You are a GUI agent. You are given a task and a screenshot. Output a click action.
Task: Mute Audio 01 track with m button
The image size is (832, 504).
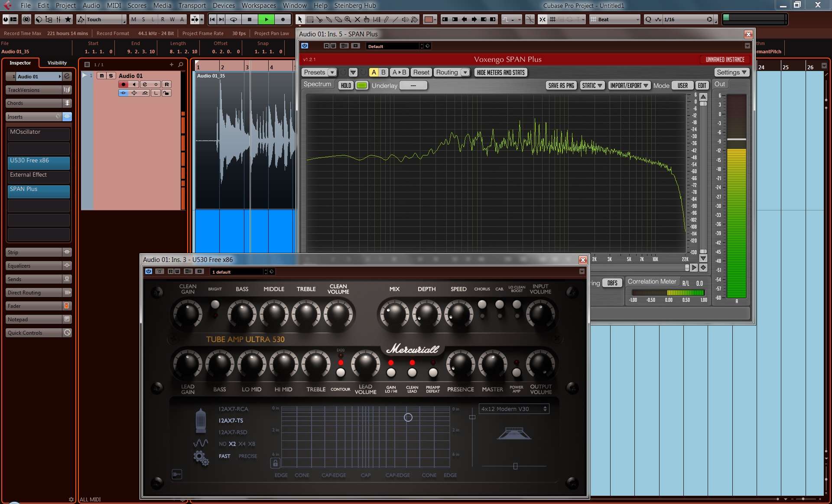(101, 76)
